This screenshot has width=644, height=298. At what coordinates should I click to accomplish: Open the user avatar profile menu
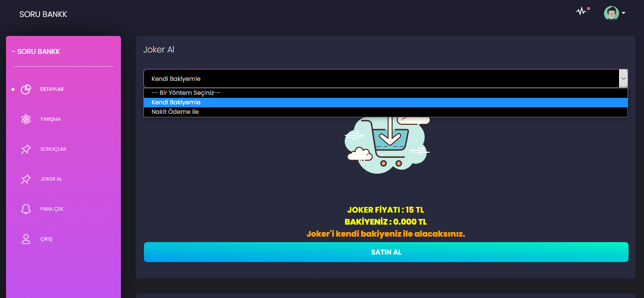tap(611, 13)
